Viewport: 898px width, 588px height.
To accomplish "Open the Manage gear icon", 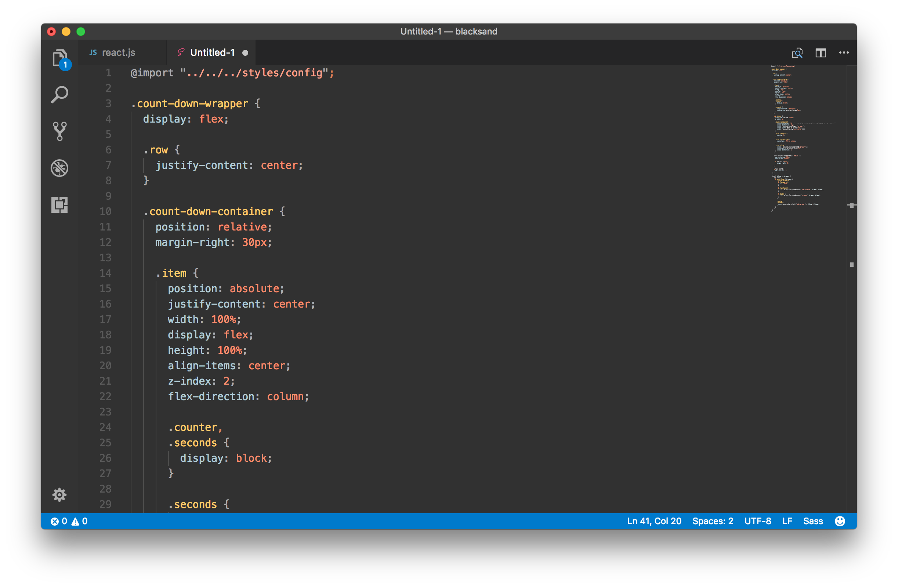I will pos(59,494).
